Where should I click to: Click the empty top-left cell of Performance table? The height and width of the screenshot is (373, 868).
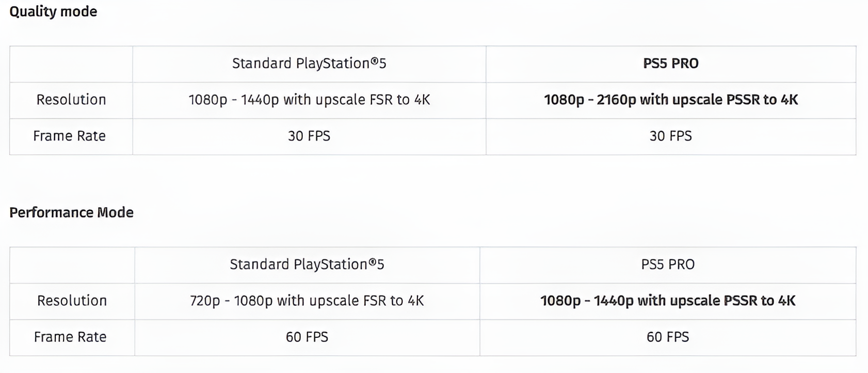click(x=72, y=265)
